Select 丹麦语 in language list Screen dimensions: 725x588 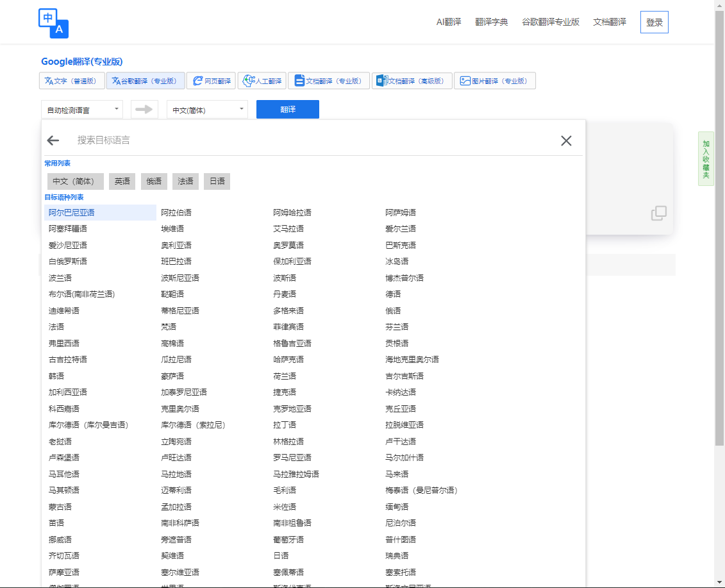tap(285, 294)
